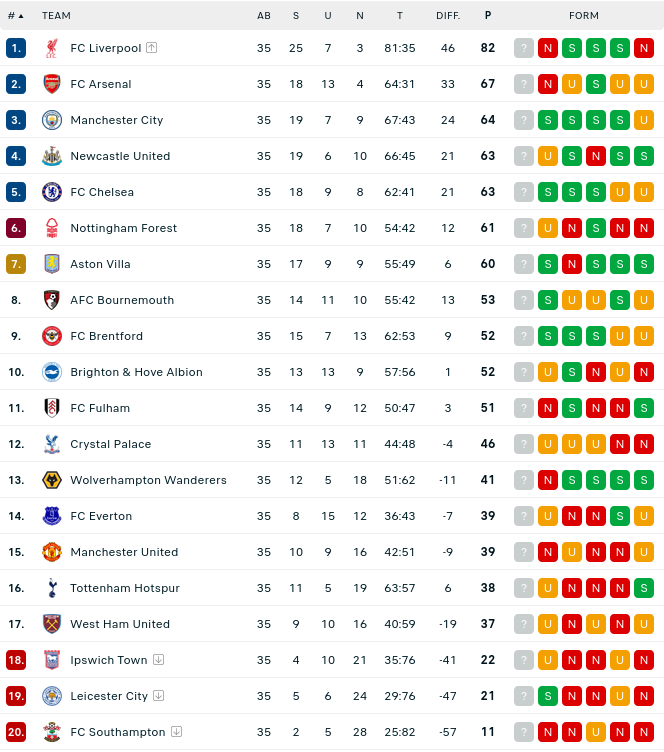Sort the standings by the P points header
This screenshot has height=752, width=664.
tap(488, 15)
